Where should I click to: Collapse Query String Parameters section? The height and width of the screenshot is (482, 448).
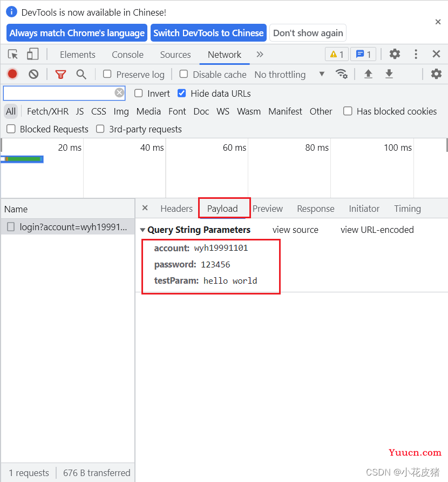pos(142,230)
